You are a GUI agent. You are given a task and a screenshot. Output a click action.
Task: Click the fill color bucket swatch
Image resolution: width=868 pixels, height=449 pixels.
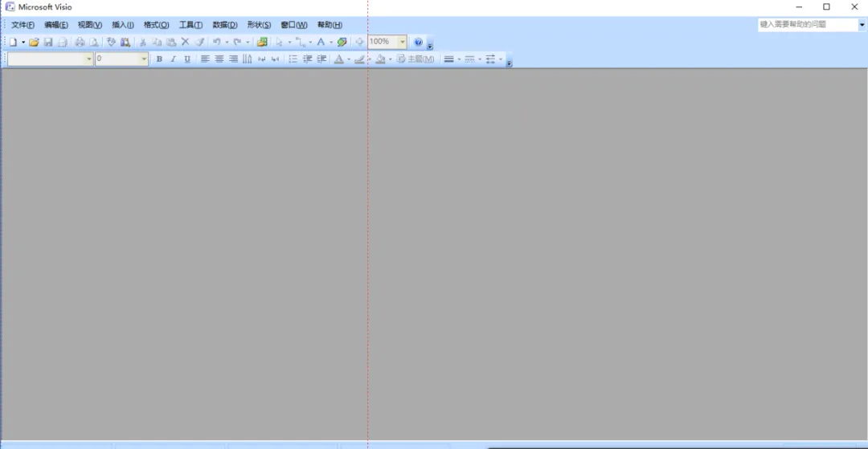pos(380,59)
